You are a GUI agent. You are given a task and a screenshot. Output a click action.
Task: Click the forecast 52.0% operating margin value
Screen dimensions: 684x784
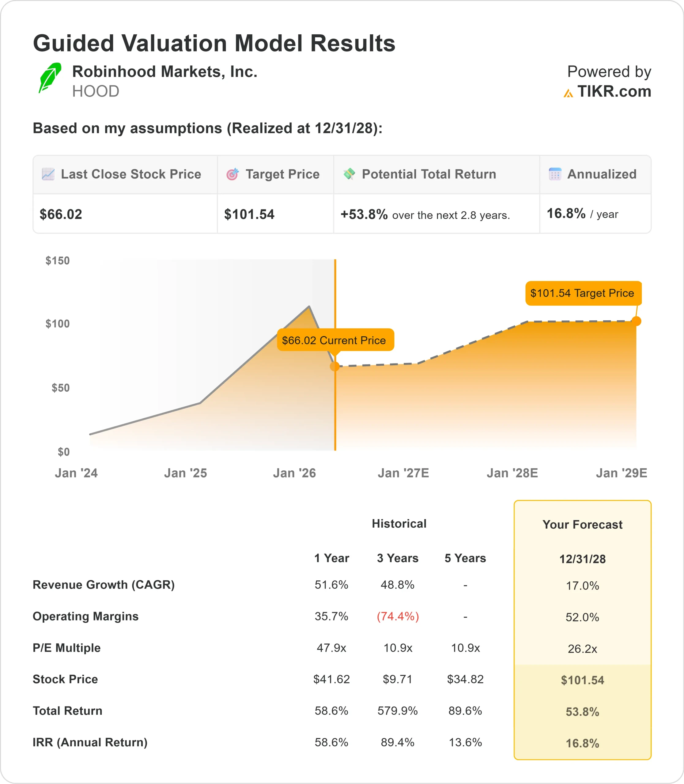[582, 617]
